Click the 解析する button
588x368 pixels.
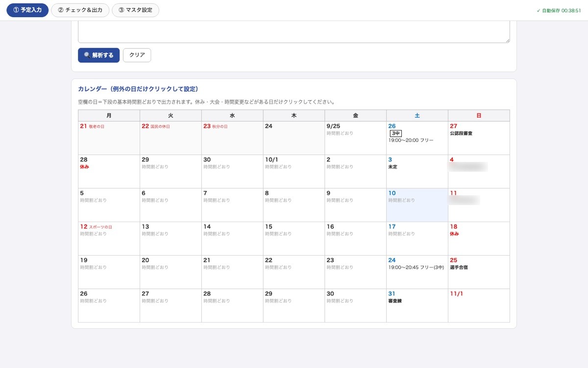[98, 55]
